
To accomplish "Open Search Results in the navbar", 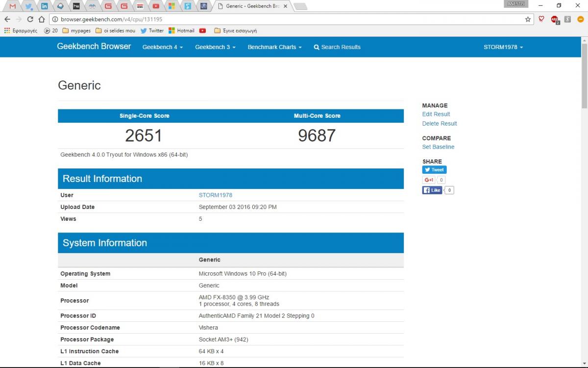I will click(x=337, y=47).
